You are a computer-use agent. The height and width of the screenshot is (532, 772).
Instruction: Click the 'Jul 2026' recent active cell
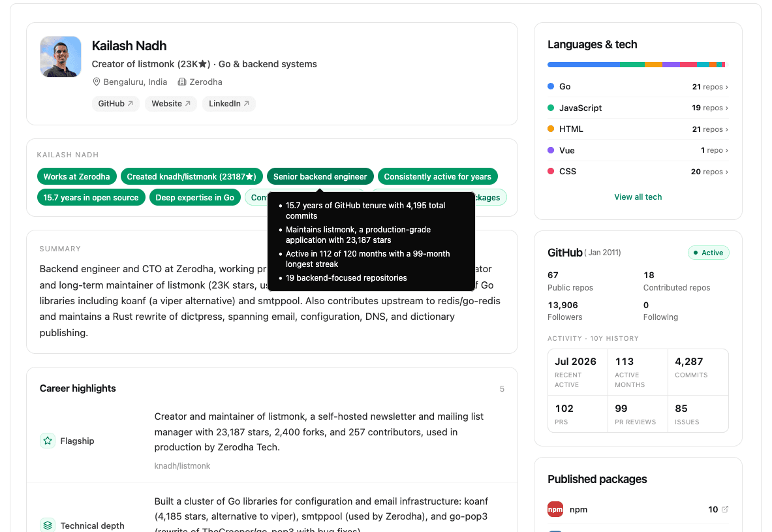point(578,372)
